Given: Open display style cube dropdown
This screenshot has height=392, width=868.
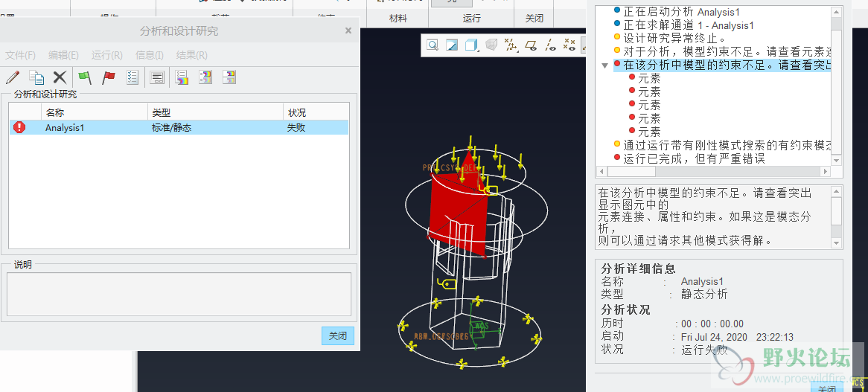Looking at the screenshot, I should [x=472, y=45].
